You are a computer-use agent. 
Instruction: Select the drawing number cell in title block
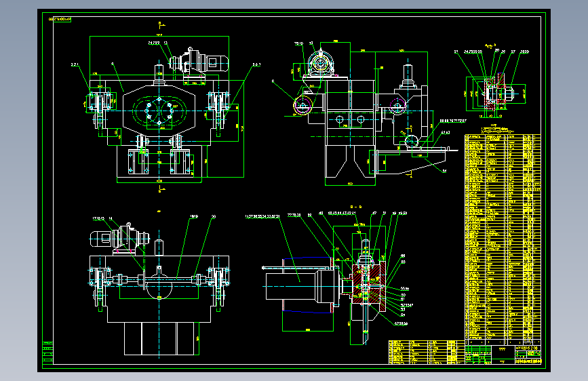[528, 348]
